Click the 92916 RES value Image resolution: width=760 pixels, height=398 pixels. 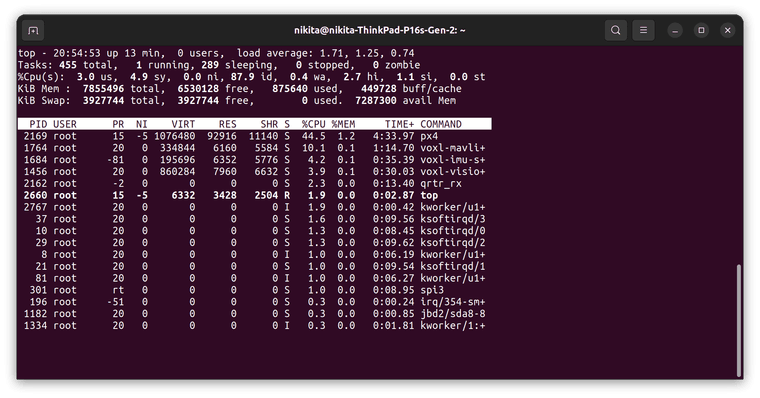pos(222,136)
